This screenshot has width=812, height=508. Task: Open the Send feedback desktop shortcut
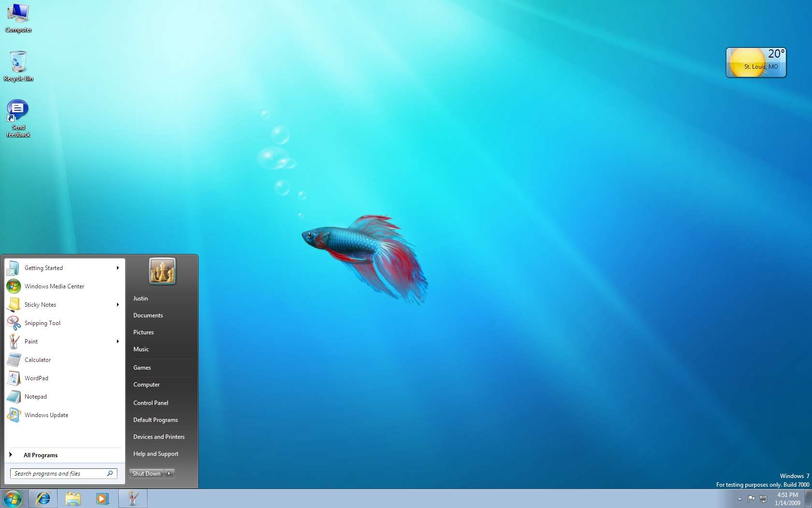[18, 119]
